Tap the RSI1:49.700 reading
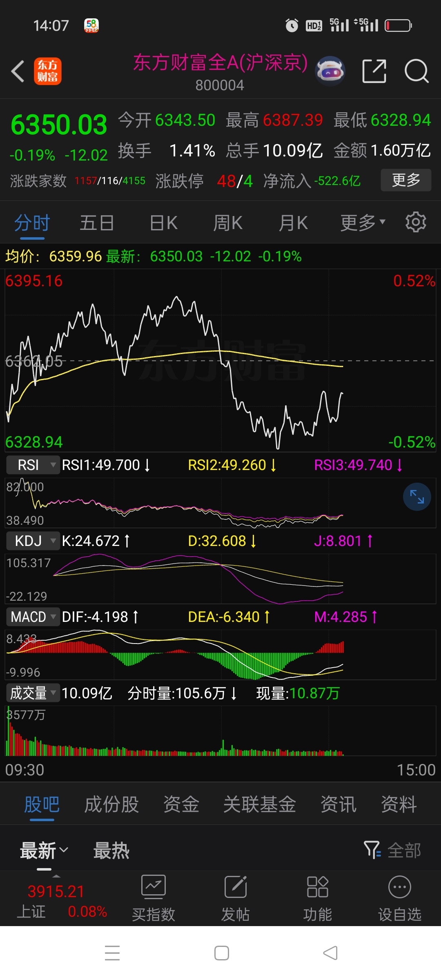This screenshot has height=980, width=441. coord(106,465)
